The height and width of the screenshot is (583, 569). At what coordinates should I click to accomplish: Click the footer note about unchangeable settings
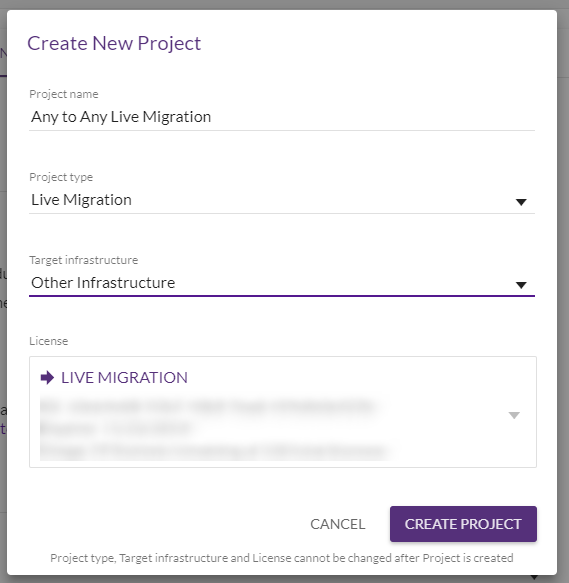282,558
